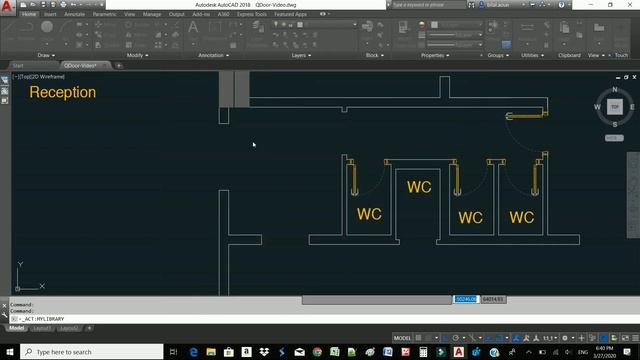This screenshot has width=640, height=360.
Task: Select the Circle tool in Draw panel
Action: [x=47, y=27]
